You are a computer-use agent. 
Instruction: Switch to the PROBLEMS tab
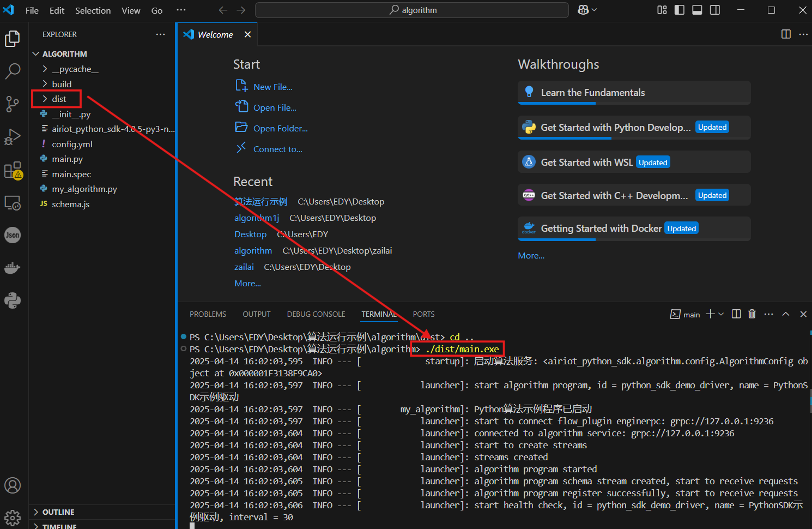tap(208, 314)
